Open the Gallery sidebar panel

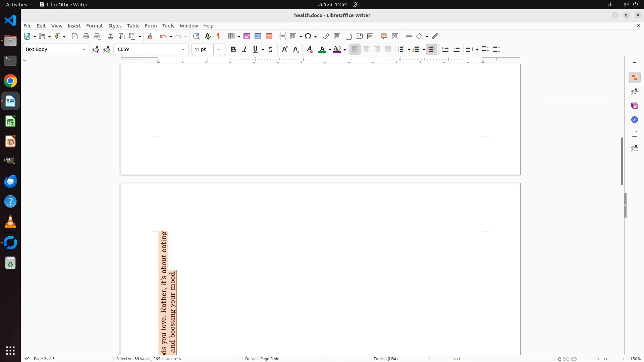click(634, 106)
